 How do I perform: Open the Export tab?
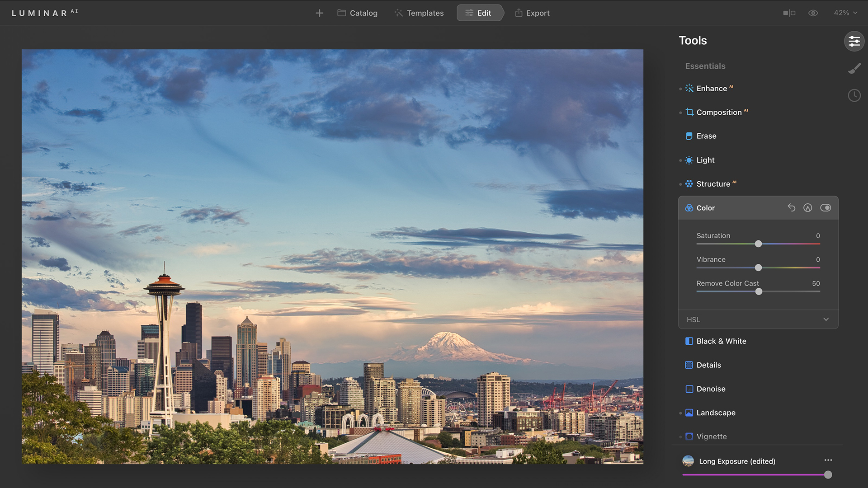[x=532, y=13]
